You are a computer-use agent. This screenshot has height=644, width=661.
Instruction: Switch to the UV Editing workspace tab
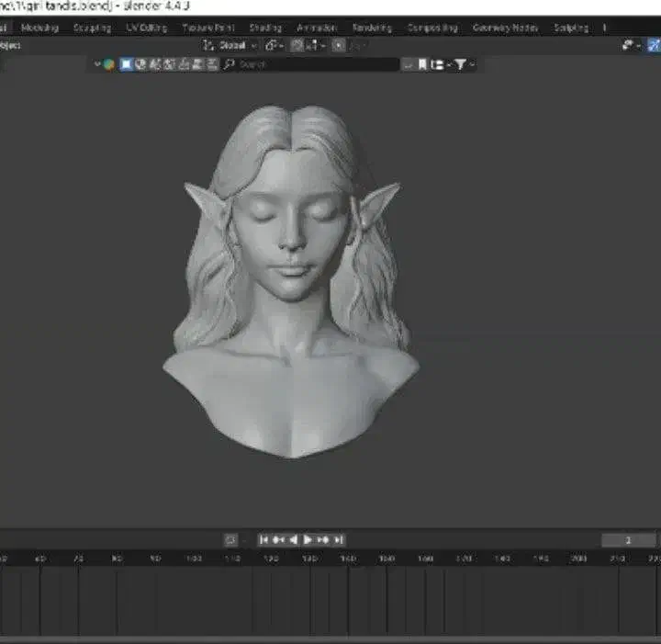[x=148, y=28]
